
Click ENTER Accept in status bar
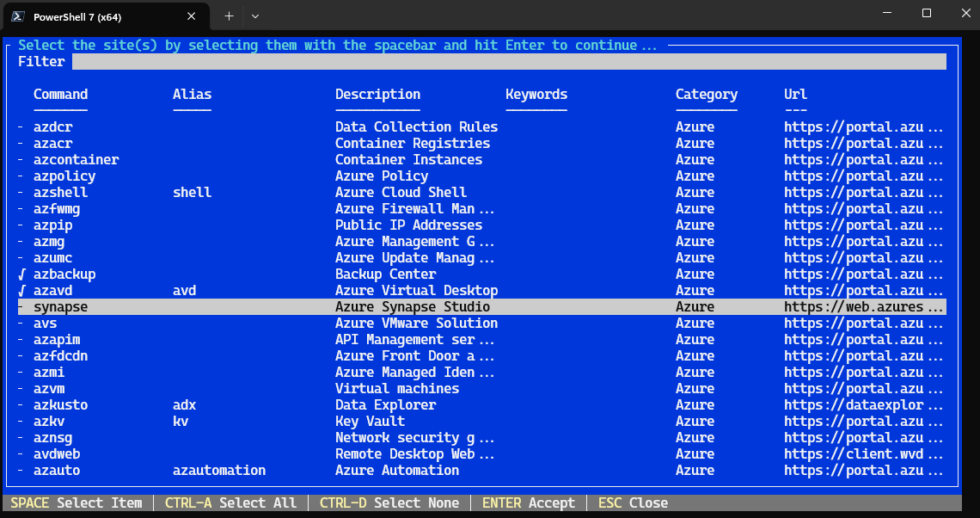point(529,503)
